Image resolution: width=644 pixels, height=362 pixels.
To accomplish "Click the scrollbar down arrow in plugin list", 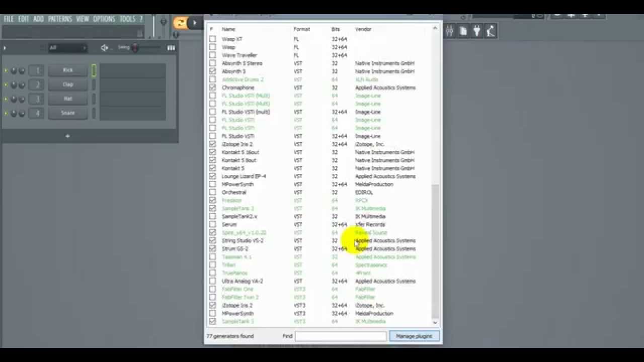I will (435, 322).
